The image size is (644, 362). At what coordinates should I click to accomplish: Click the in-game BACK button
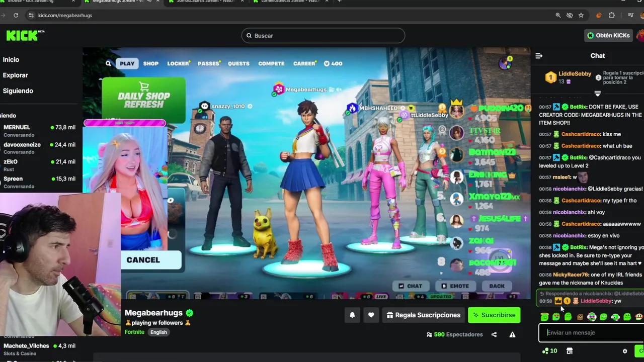tap(497, 286)
